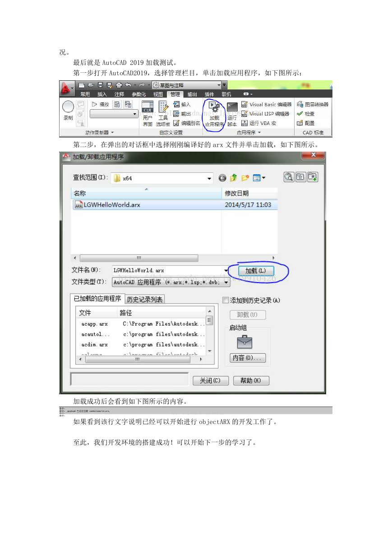The image size is (392, 554).
Task: Open the View menu icon in load dialog
Action: 259,178
